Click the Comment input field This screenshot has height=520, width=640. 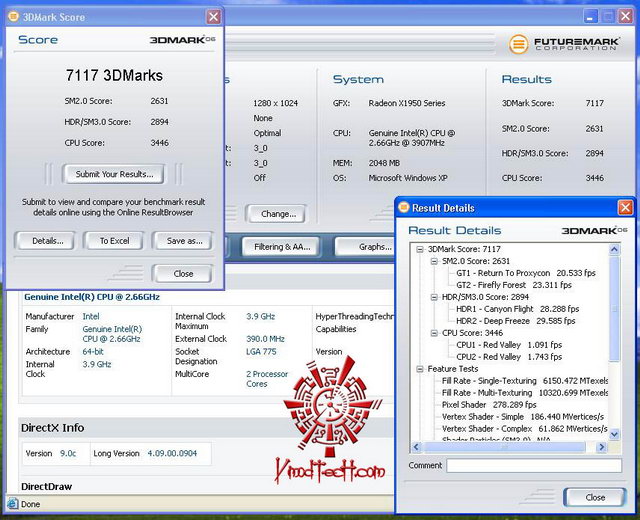pyautogui.click(x=534, y=465)
